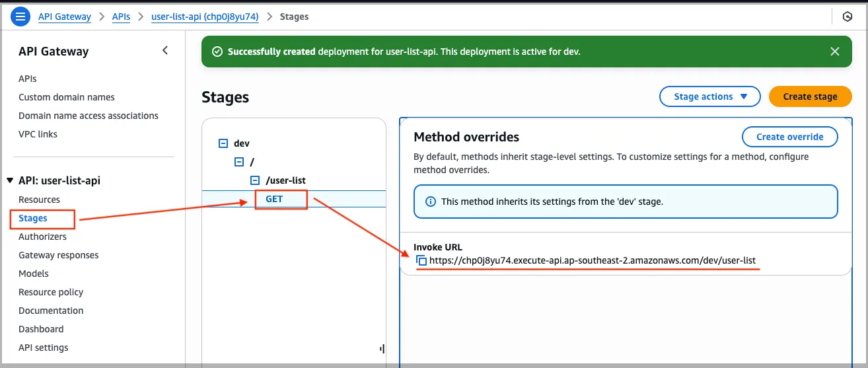868x368 pixels.
Task: Open Models in the sidebar
Action: click(34, 274)
